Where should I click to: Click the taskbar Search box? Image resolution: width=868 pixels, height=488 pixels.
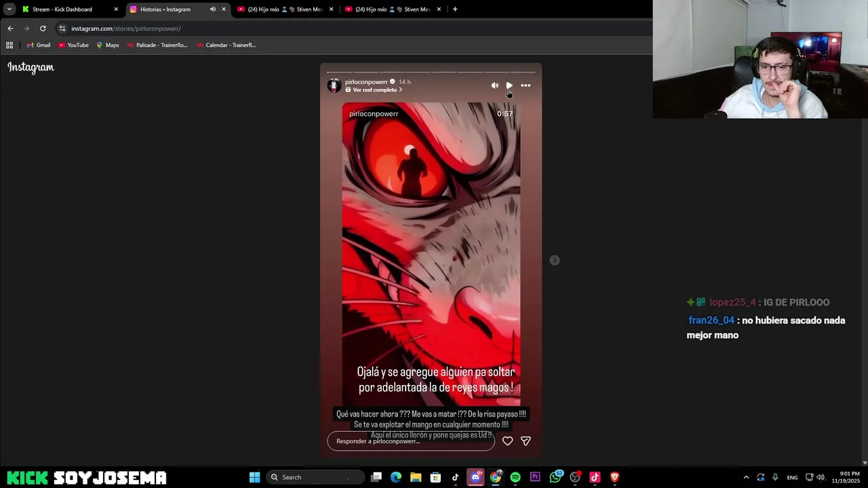click(x=315, y=477)
